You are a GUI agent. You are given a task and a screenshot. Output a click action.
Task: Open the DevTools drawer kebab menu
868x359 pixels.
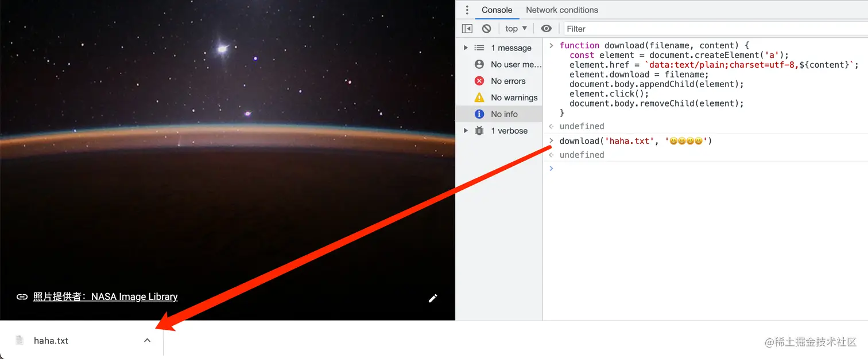[467, 10]
